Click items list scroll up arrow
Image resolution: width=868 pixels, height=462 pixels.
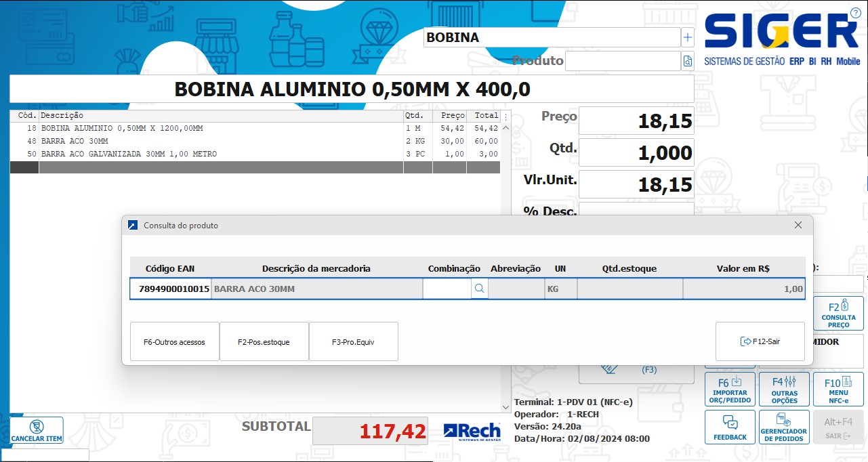[505, 129]
